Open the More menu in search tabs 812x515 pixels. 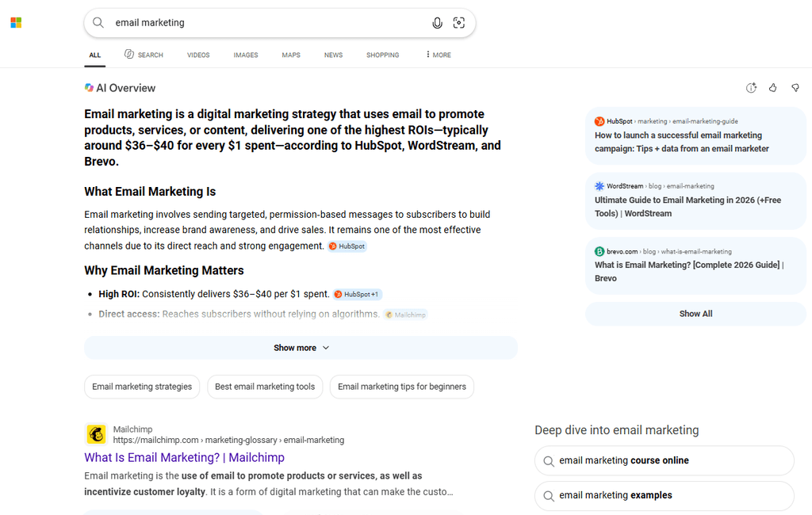click(438, 55)
